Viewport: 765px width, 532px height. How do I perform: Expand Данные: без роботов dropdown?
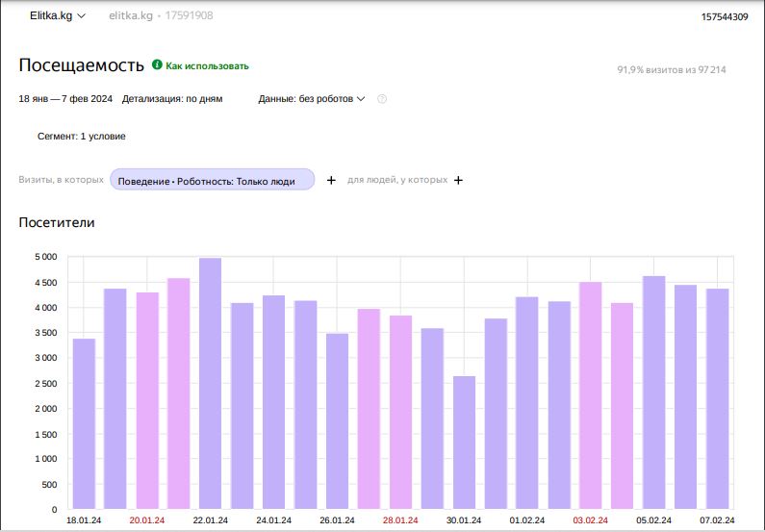point(311,98)
